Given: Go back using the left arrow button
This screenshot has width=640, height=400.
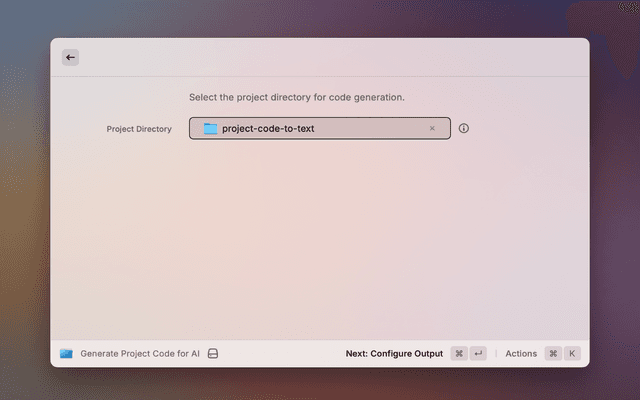Looking at the screenshot, I should (x=70, y=58).
